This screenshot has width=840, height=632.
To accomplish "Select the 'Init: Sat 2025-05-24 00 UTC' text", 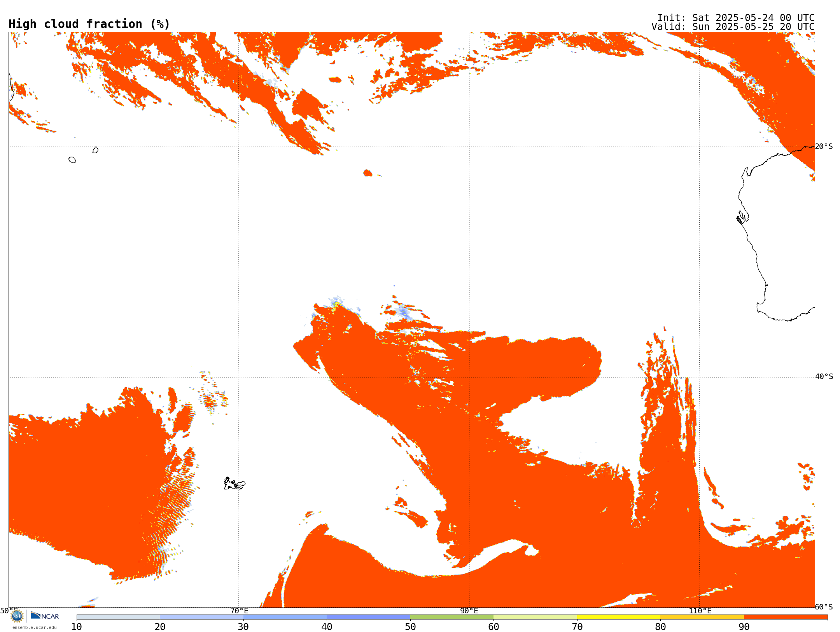I will [x=735, y=18].
